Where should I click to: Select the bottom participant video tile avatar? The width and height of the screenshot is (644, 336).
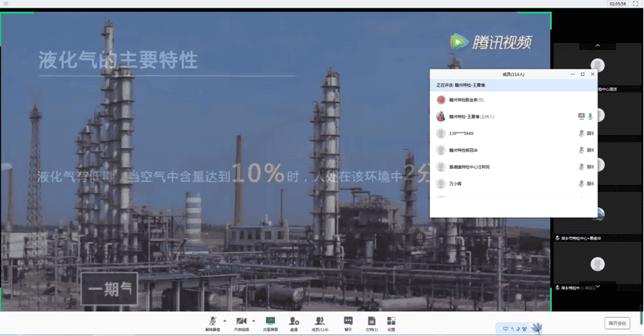pyautogui.click(x=598, y=264)
